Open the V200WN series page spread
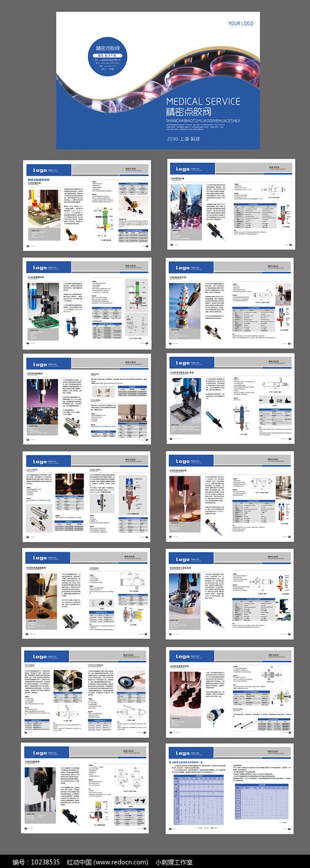 pyautogui.click(x=230, y=303)
